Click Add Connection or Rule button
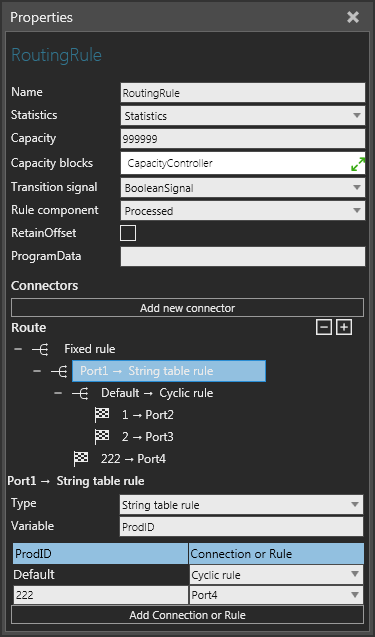 (x=187, y=615)
